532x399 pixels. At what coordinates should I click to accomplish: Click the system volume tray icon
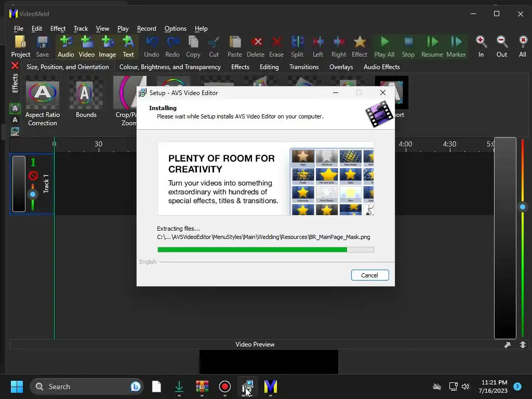coord(465,387)
